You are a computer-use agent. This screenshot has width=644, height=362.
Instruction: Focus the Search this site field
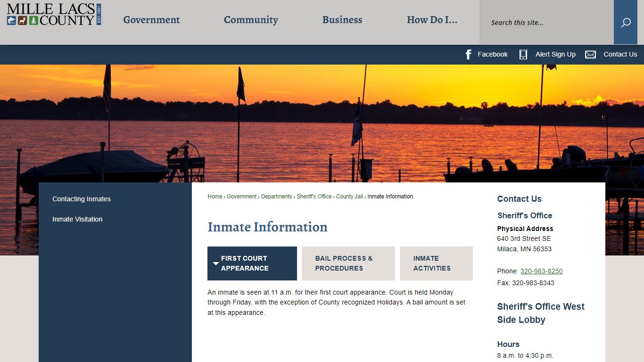(x=547, y=22)
